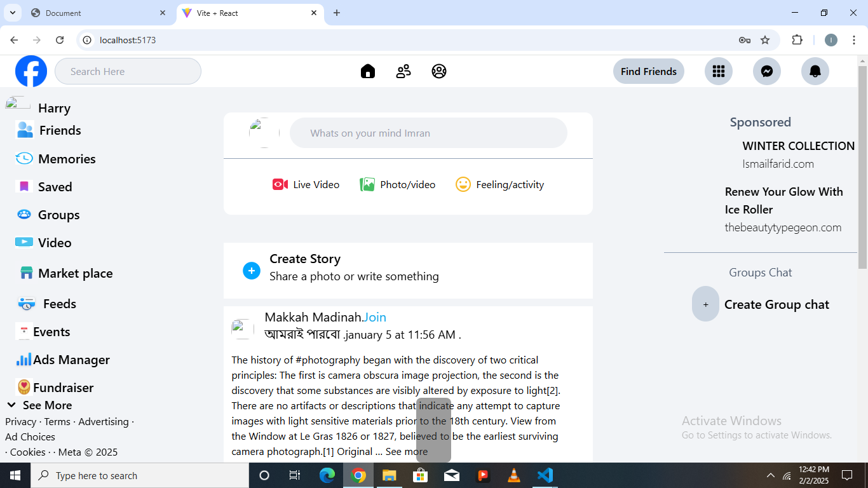
Task: Reload the page in Chrome
Action: click(60, 40)
